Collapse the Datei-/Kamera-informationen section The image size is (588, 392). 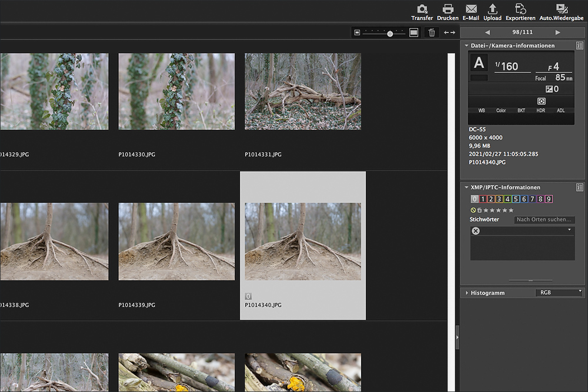point(466,46)
